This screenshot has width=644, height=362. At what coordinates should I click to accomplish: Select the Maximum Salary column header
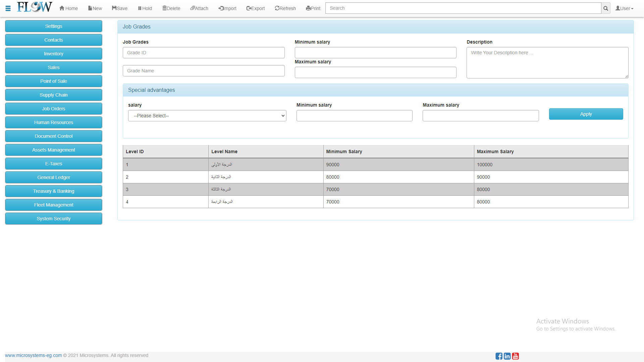(551, 152)
